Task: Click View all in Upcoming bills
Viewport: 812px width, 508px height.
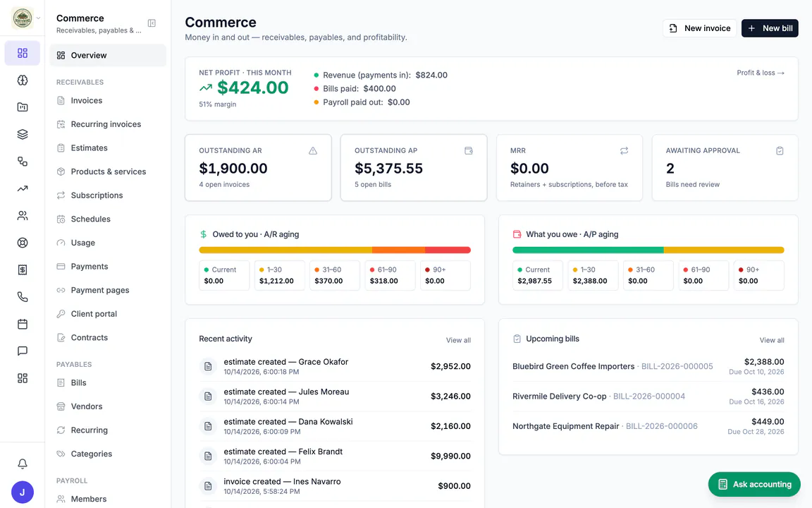Action: click(772, 341)
